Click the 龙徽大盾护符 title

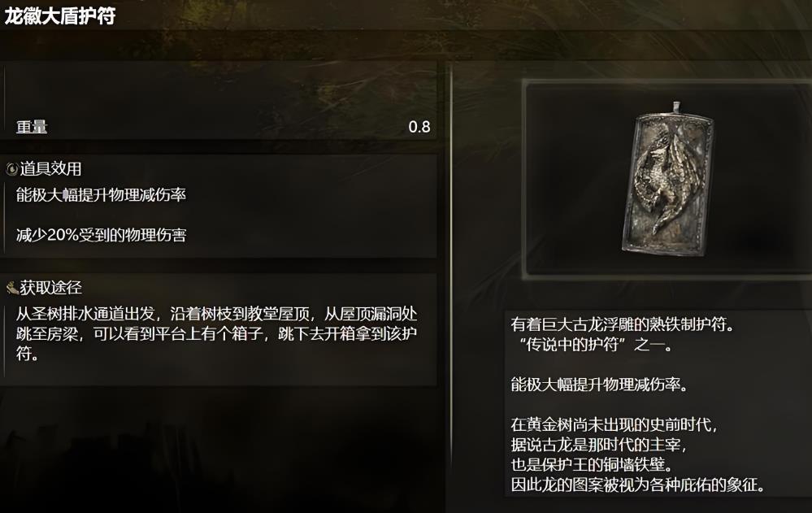[60, 16]
